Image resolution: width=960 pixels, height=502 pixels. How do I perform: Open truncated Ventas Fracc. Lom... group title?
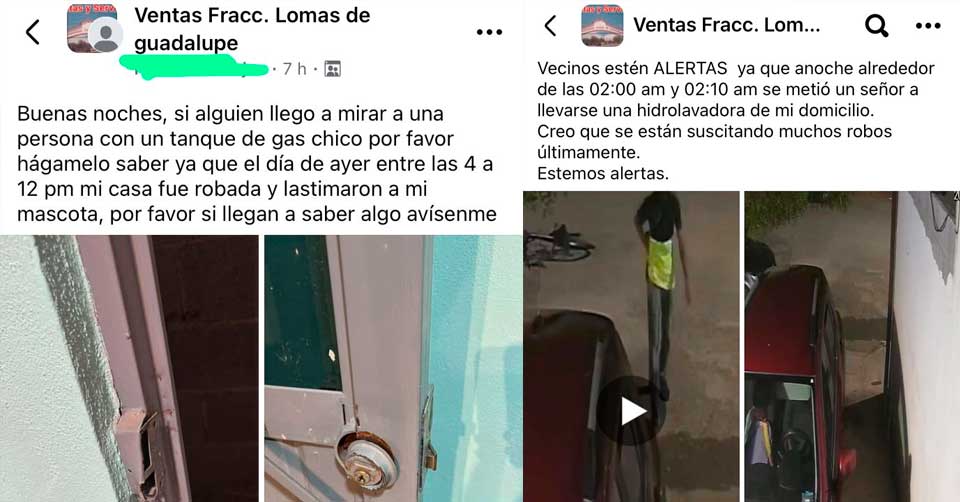(x=726, y=25)
